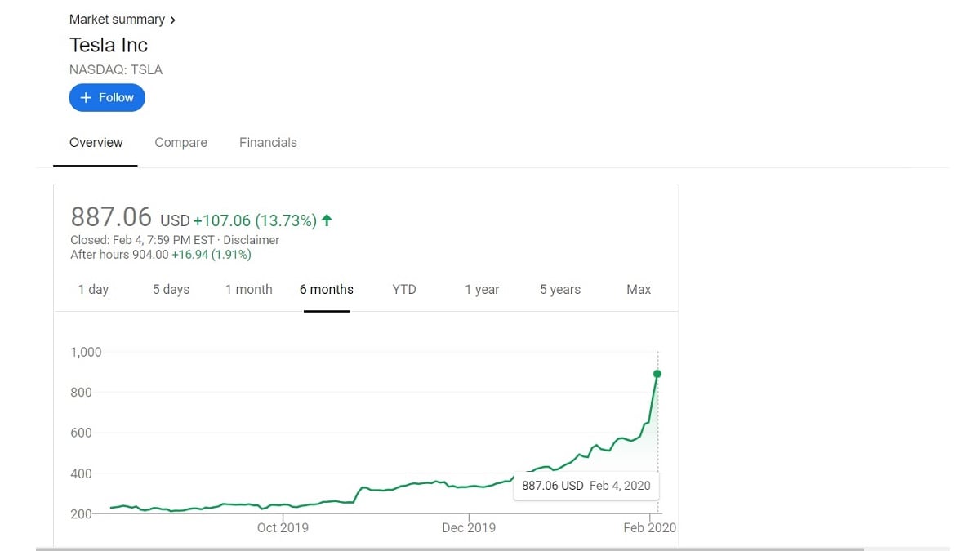The width and height of the screenshot is (980, 551).
Task: Click the green up arrow icon
Action: click(x=327, y=220)
